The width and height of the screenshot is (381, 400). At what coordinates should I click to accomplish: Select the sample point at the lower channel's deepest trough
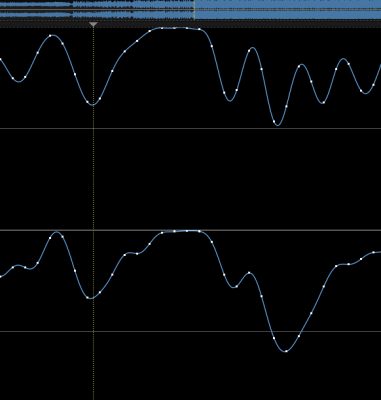(x=286, y=351)
